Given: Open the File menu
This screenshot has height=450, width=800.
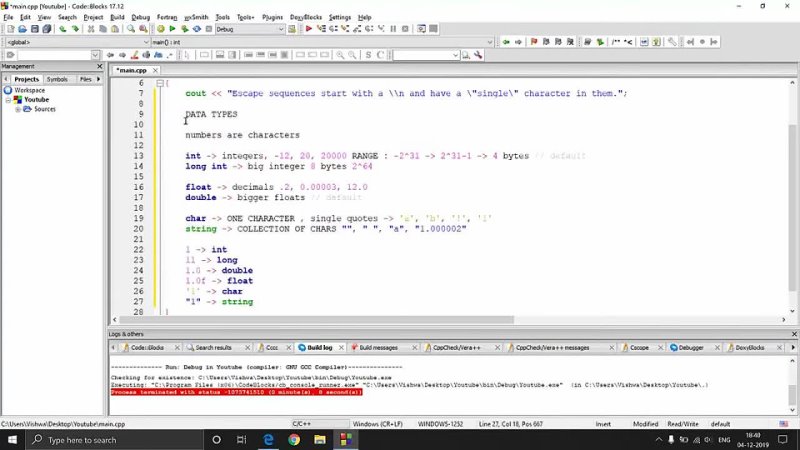Looking at the screenshot, I should tap(8, 17).
